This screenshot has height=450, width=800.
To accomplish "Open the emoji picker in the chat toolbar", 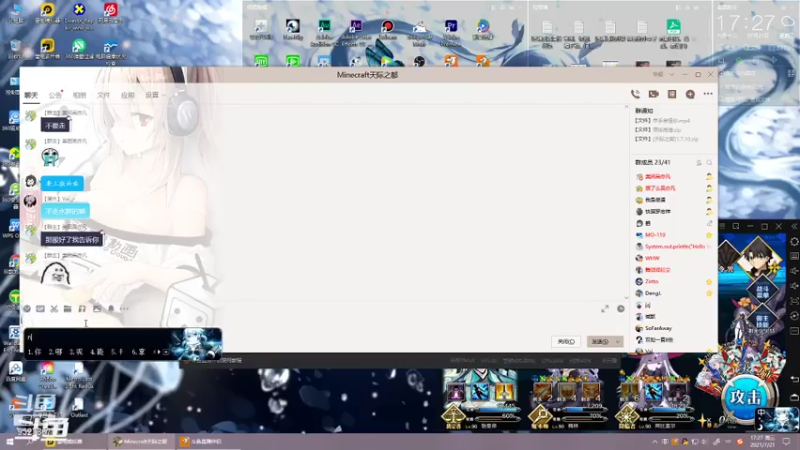I will (27, 309).
